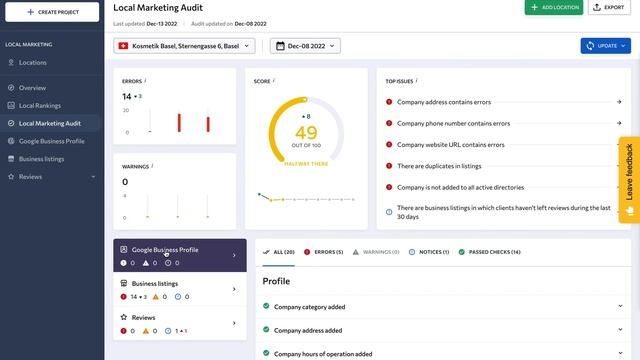Switch to the Warnings (0) tab

[376, 252]
